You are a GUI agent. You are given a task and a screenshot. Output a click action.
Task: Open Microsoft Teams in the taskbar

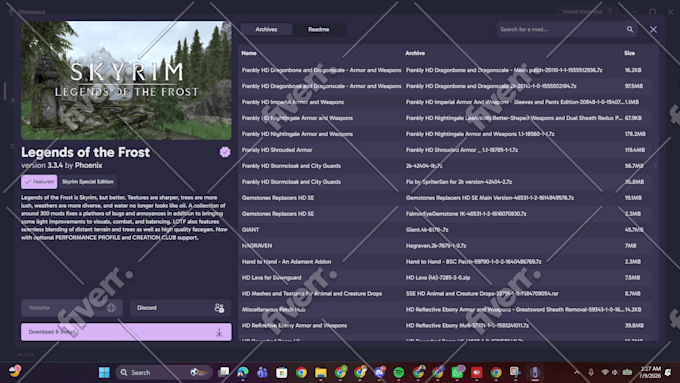pyautogui.click(x=262, y=372)
